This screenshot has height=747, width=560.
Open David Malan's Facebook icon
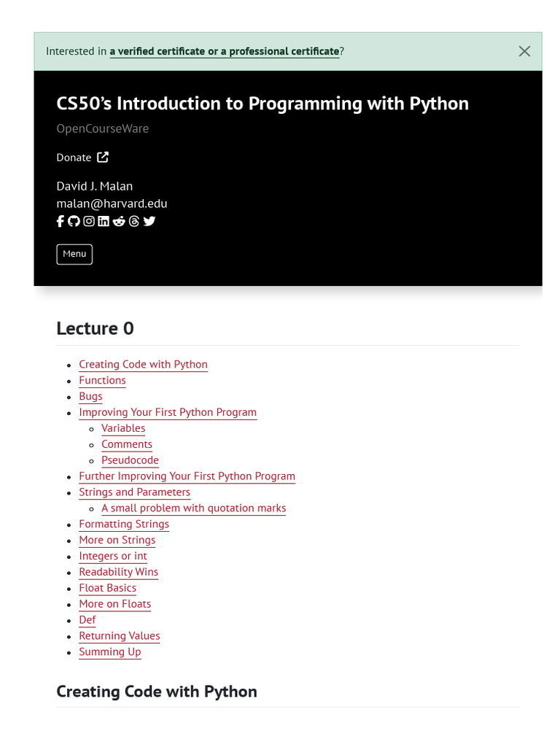[x=60, y=221]
